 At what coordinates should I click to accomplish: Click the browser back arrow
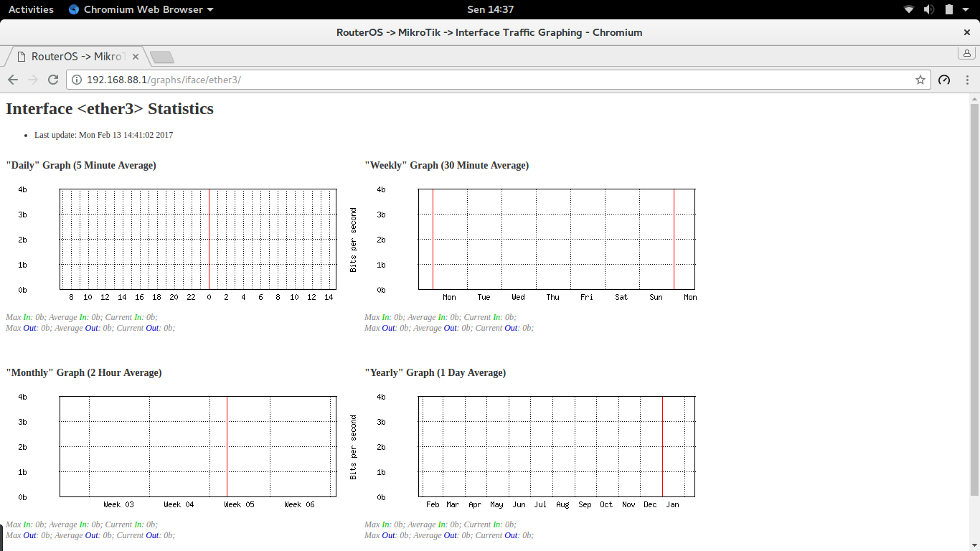point(13,80)
